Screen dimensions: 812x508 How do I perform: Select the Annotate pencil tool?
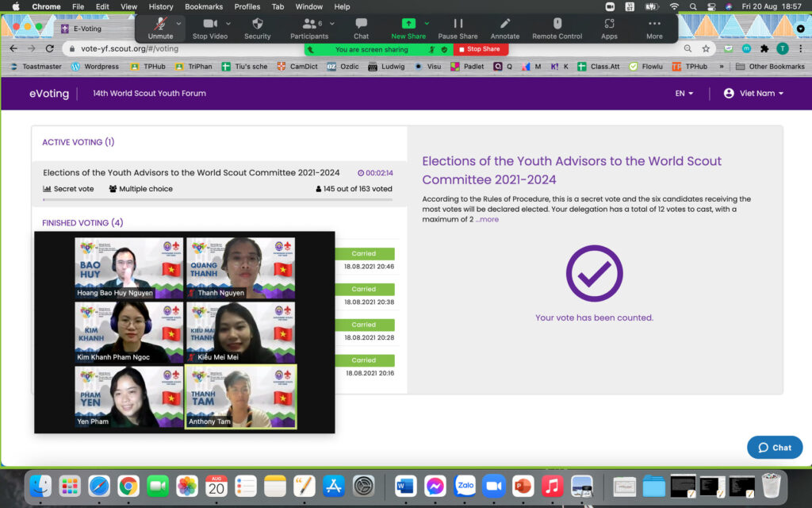coord(504,24)
